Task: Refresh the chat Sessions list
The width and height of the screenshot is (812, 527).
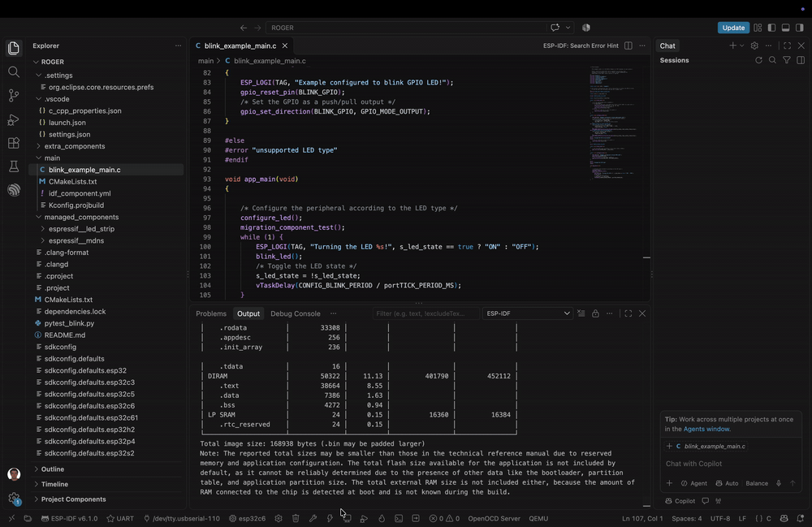Action: coord(758,60)
